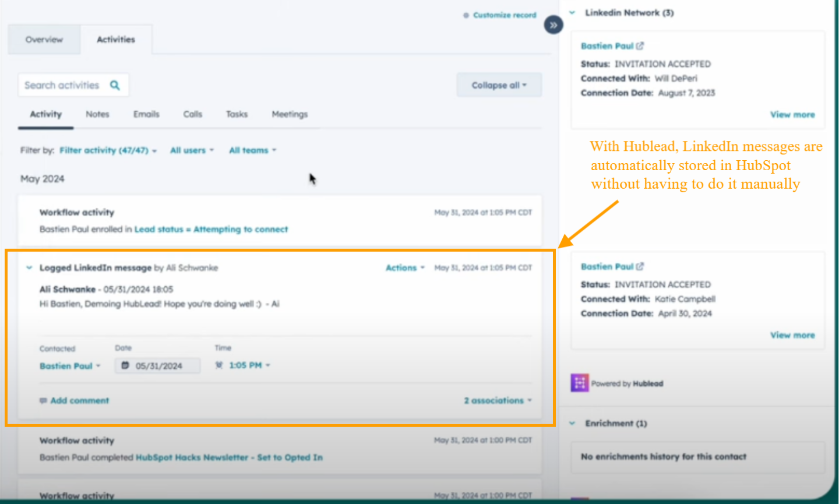Open the Bastien Paul contacted dropdown

coord(70,366)
